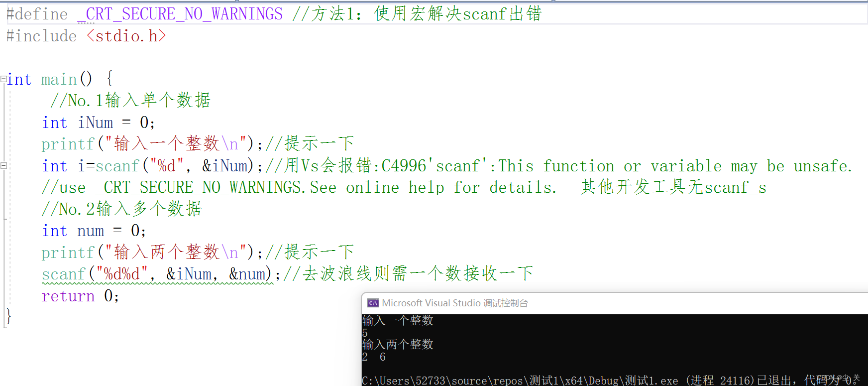Image resolution: width=868 pixels, height=386 pixels.
Task: Click the C4996 warning comment text
Action: click(x=559, y=166)
